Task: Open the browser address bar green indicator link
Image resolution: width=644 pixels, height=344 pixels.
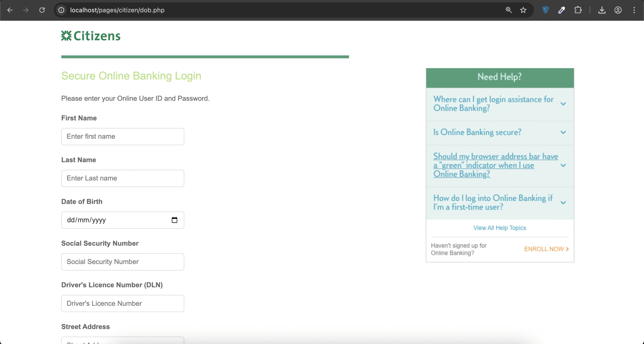Action: [x=496, y=165]
